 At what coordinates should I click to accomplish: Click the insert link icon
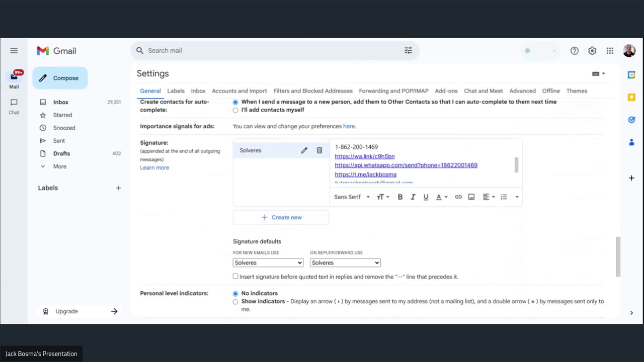[x=458, y=197]
